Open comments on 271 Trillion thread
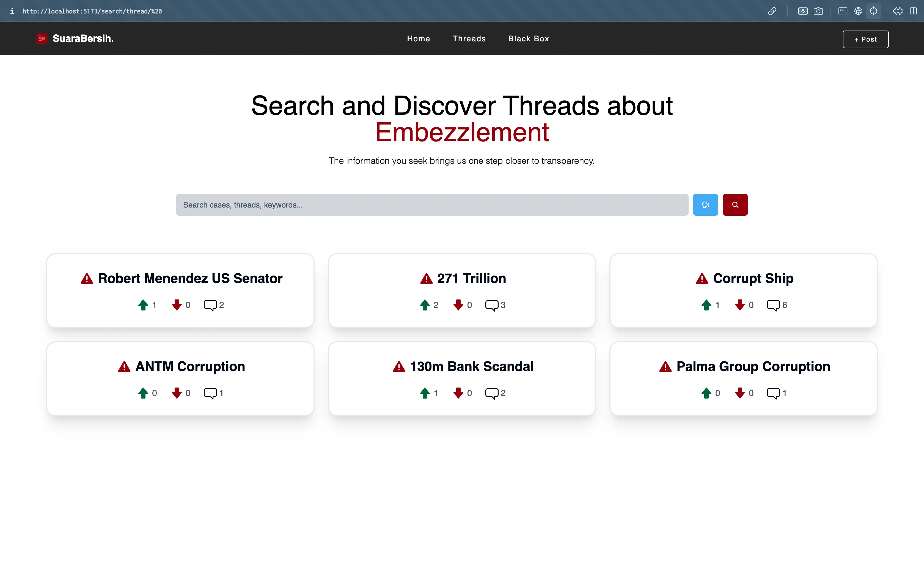 492,306
